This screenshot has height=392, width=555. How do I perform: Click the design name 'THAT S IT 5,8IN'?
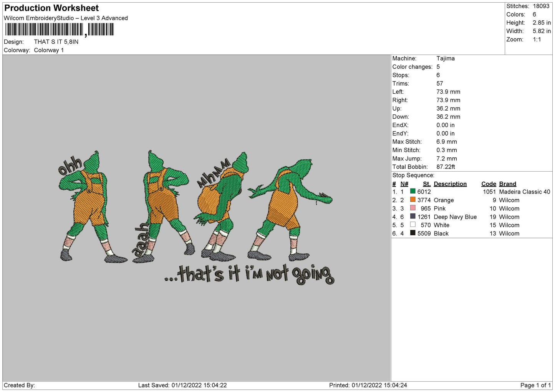[56, 42]
